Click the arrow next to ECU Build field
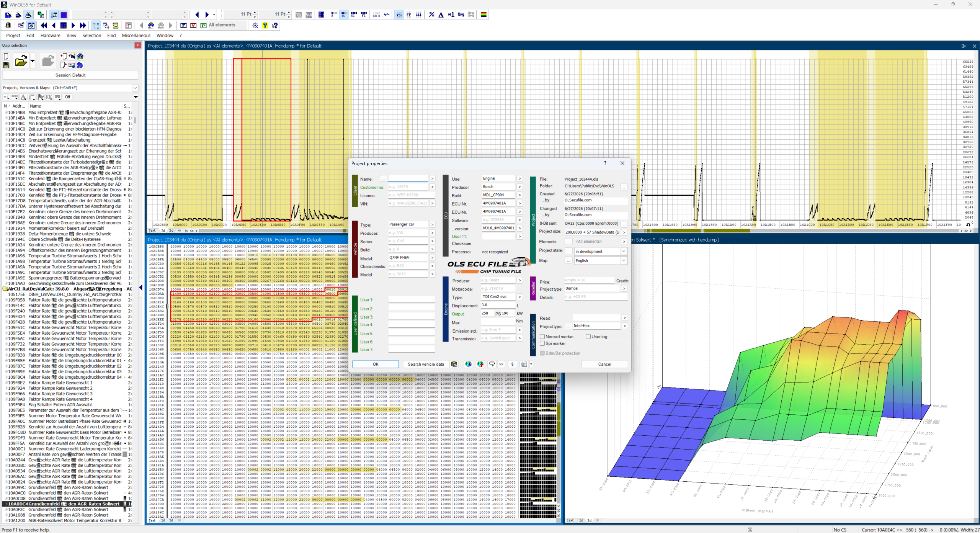 (519, 195)
